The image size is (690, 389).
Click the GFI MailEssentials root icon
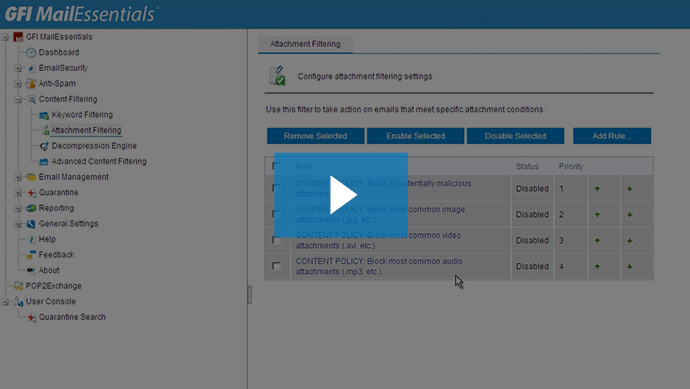tap(18, 37)
